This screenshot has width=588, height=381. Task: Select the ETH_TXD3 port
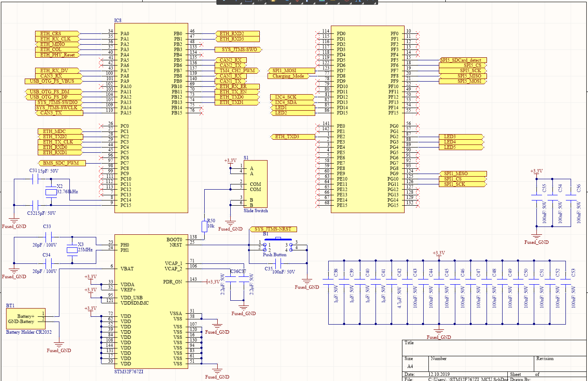(293, 137)
